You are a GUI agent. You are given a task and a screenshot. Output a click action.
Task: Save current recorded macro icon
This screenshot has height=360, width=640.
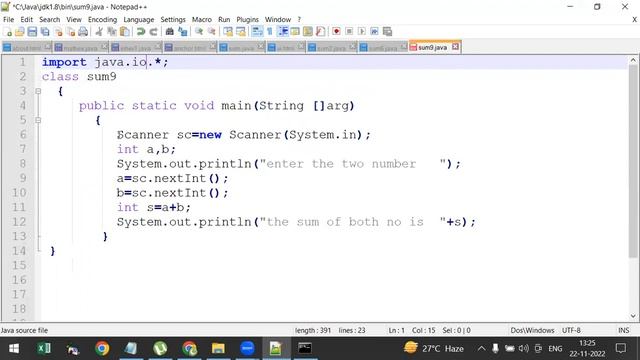point(387,31)
